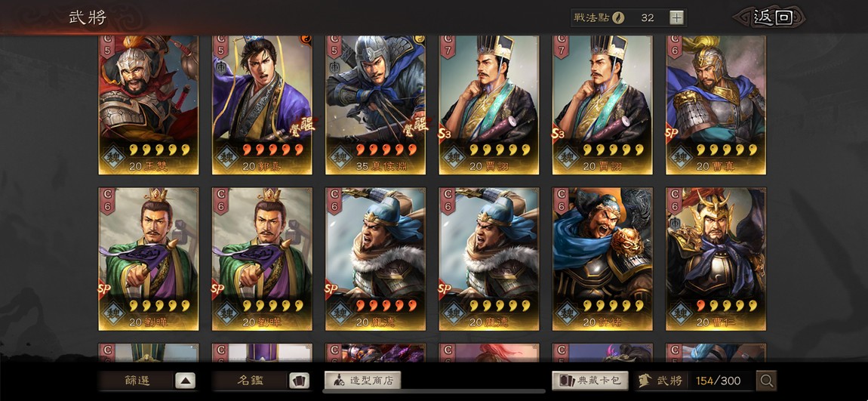
Task: Click the card icon next to 名鑑
Action: tap(299, 381)
